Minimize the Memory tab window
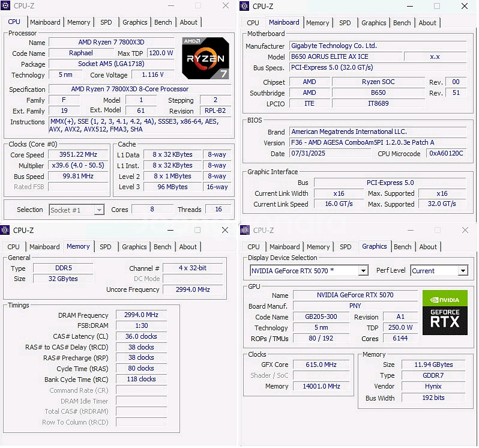Viewport: 479px width, 448px height. coord(170,230)
